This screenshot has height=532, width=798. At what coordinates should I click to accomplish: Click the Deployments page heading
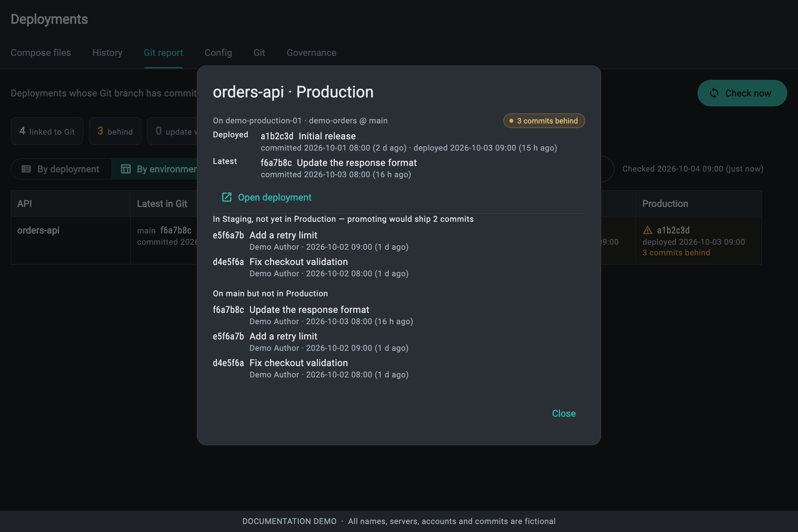[49, 19]
